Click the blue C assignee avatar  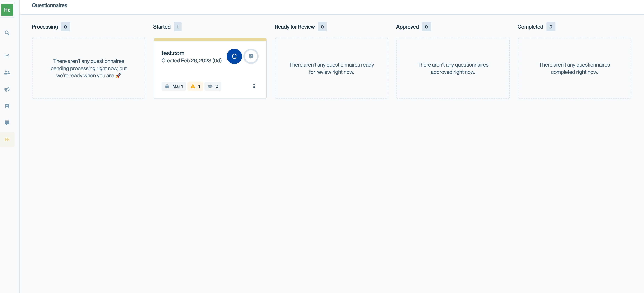click(x=234, y=56)
